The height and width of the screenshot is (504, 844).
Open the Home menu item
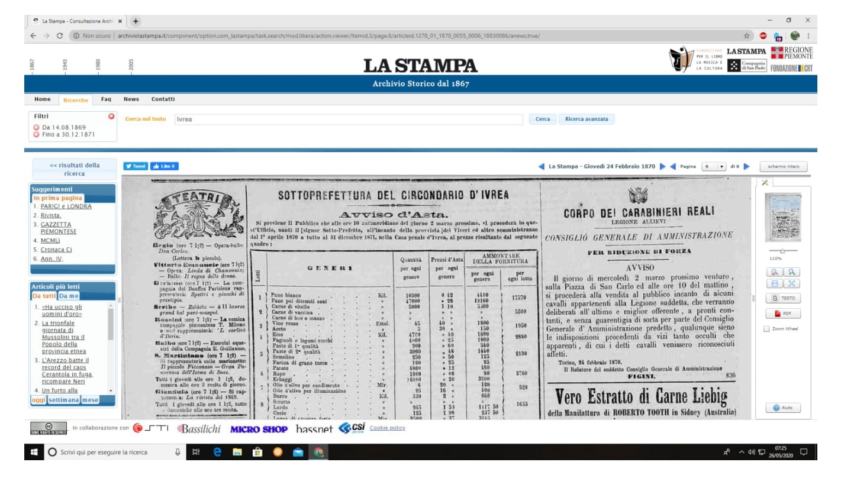tap(43, 99)
